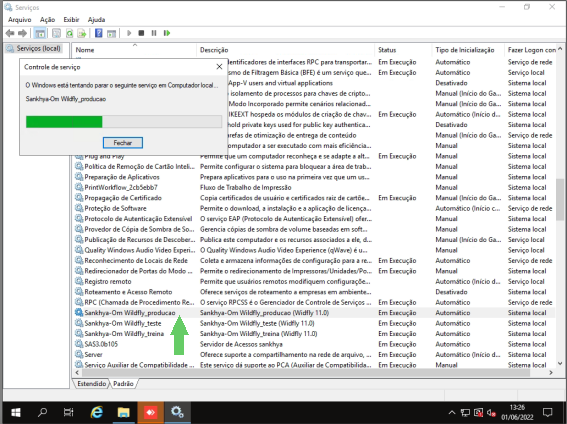Open the notification center icon
This screenshot has height=424, width=567.
point(548,412)
